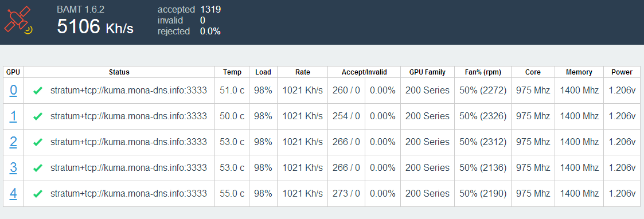Click the BAMT satellite logo icon
Screen dimensions: 644x219
pyautogui.click(x=18, y=21)
